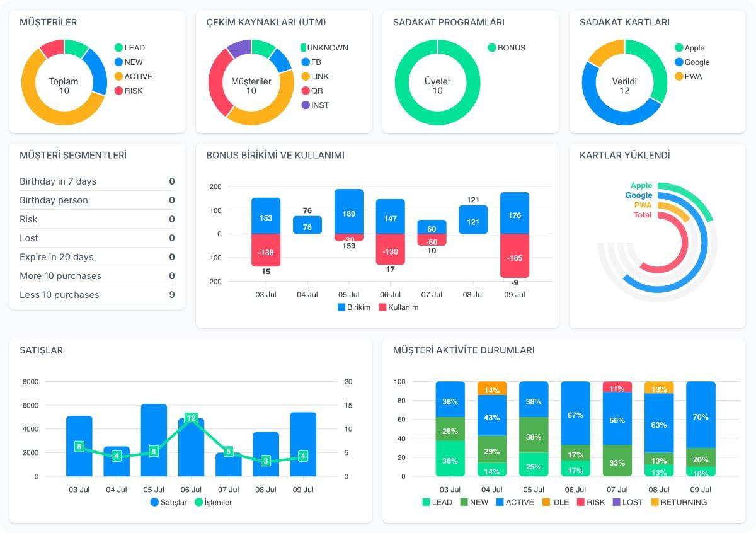
Task: Toggle Google legend in Sadakat Kartları
Action: (692, 62)
